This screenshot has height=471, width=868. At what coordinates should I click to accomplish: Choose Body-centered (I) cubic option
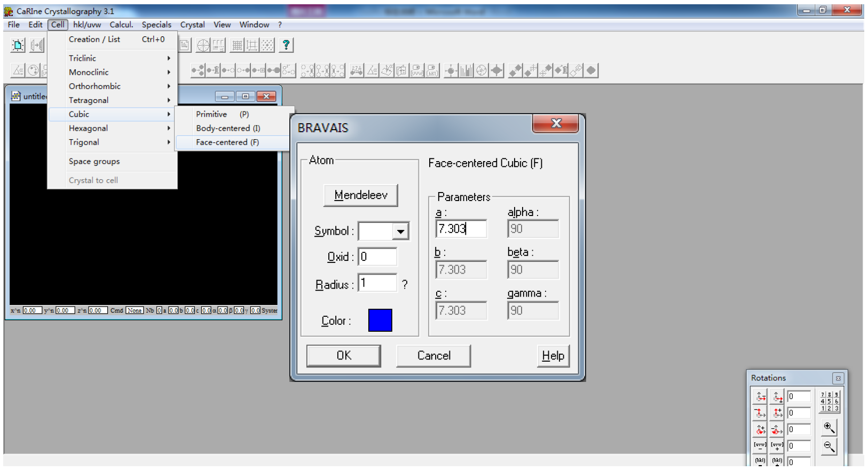[233, 128]
